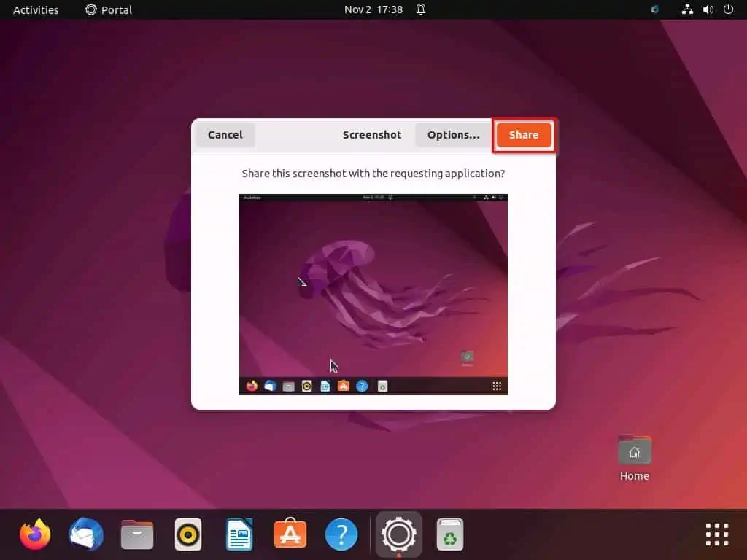Open the Portal application menu
The height and width of the screenshot is (560, 747).
pos(108,9)
